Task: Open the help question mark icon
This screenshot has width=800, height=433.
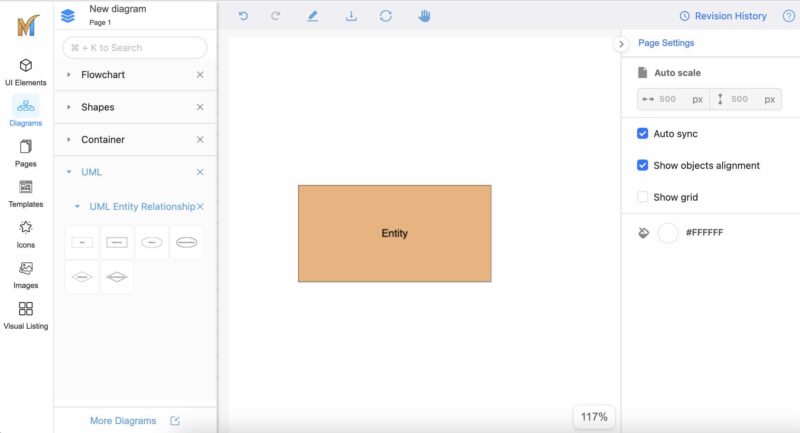Action: [x=788, y=16]
